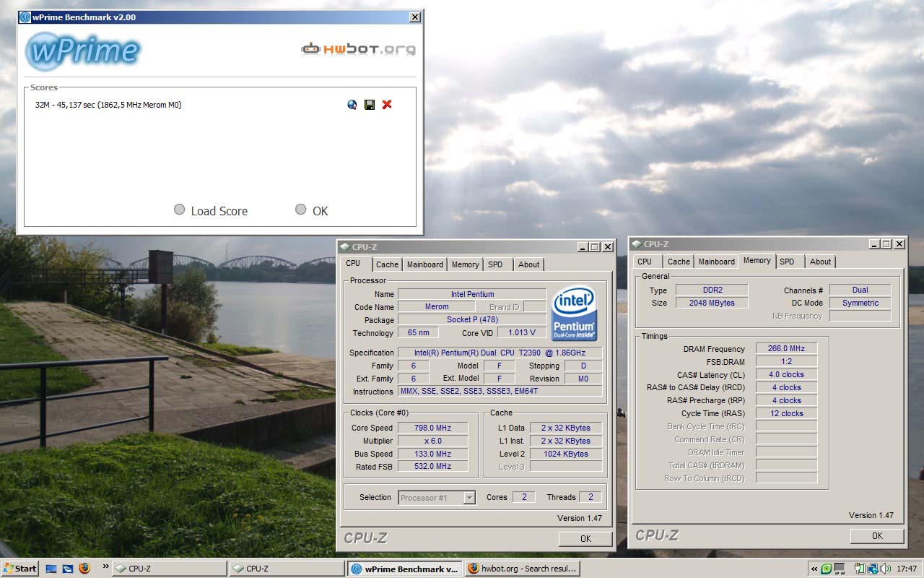The width and height of the screenshot is (924, 578).
Task: Save the 32M score with floppy icon
Action: coord(370,105)
